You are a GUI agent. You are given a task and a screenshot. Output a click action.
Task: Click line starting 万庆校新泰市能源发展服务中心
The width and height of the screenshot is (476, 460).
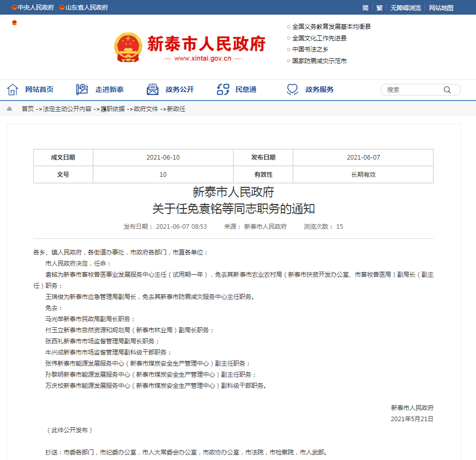pyautogui.click(x=156, y=386)
